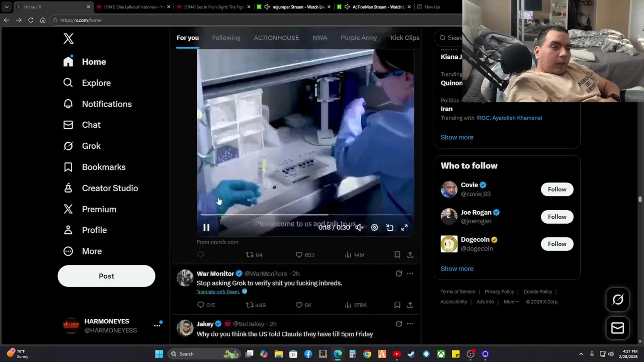
Task: Follow Covie in Who to follow
Action: click(557, 189)
